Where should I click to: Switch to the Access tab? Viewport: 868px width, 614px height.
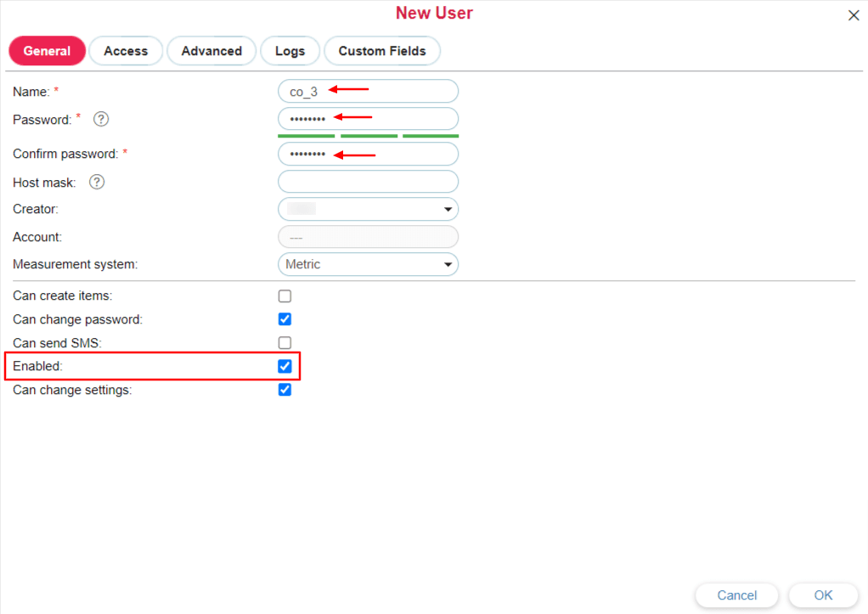[x=126, y=51]
